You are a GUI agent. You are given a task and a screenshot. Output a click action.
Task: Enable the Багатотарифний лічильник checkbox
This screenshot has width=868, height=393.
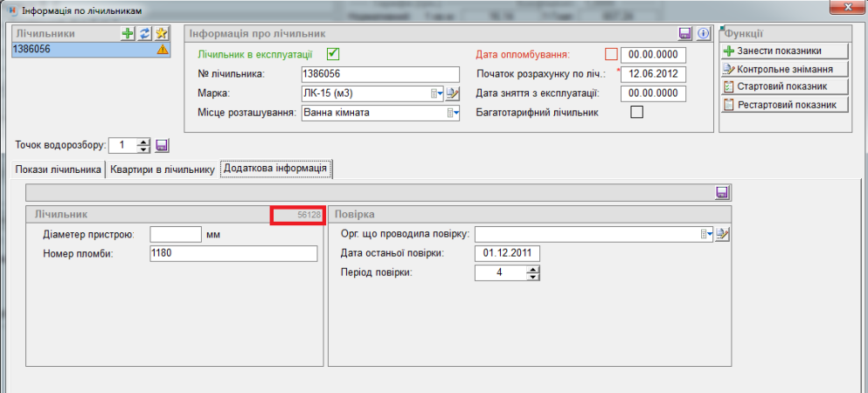(636, 112)
